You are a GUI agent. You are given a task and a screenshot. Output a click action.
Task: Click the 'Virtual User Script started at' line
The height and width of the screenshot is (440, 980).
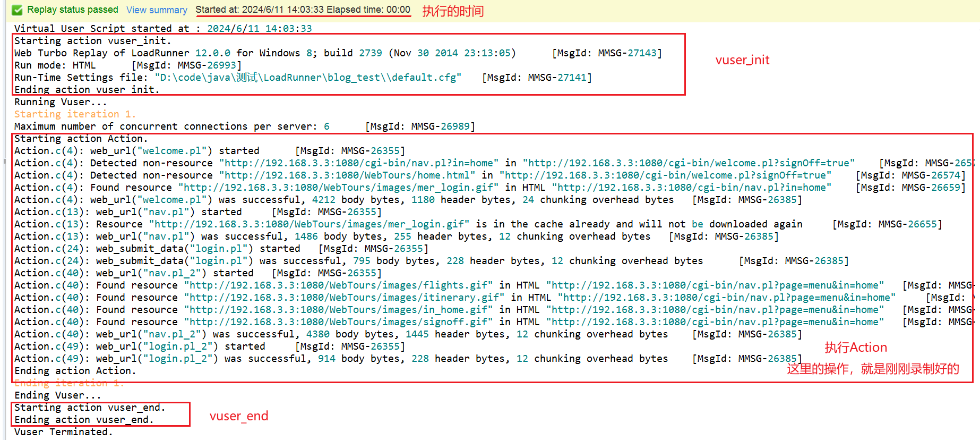(x=163, y=28)
